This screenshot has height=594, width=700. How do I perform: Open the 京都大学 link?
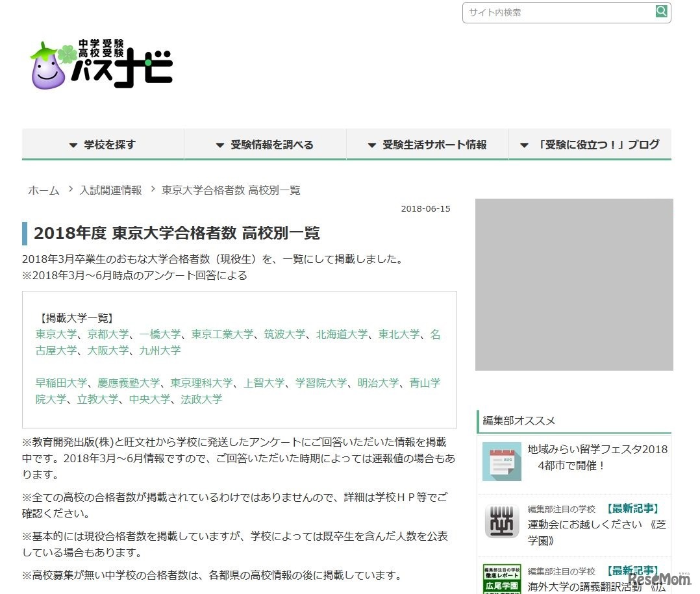[107, 334]
